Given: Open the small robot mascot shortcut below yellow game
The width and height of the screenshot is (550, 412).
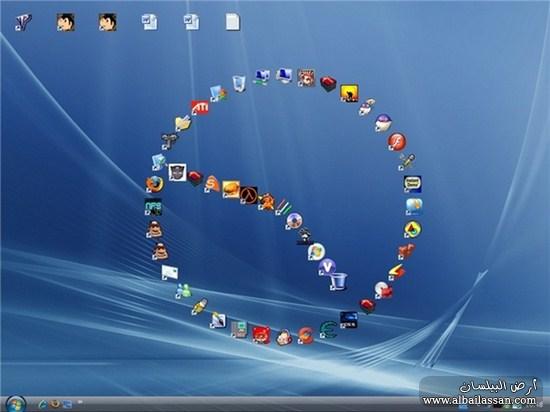Looking at the screenshot, I should [367, 107].
